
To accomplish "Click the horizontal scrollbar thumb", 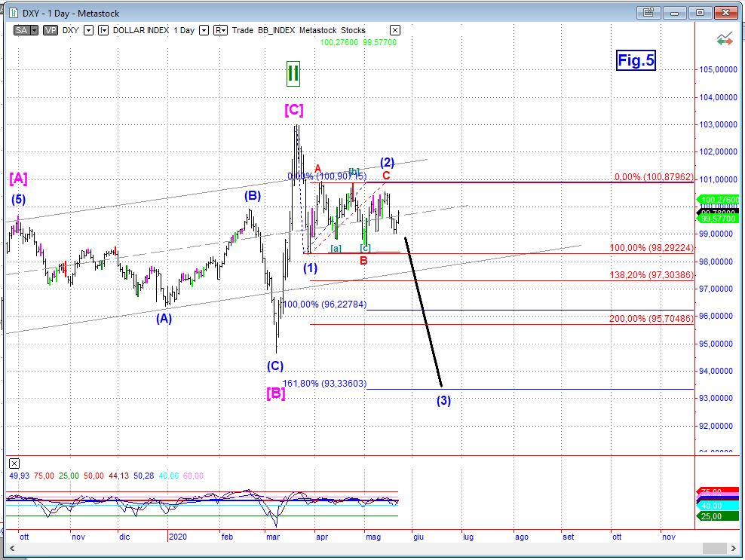I will (714, 548).
